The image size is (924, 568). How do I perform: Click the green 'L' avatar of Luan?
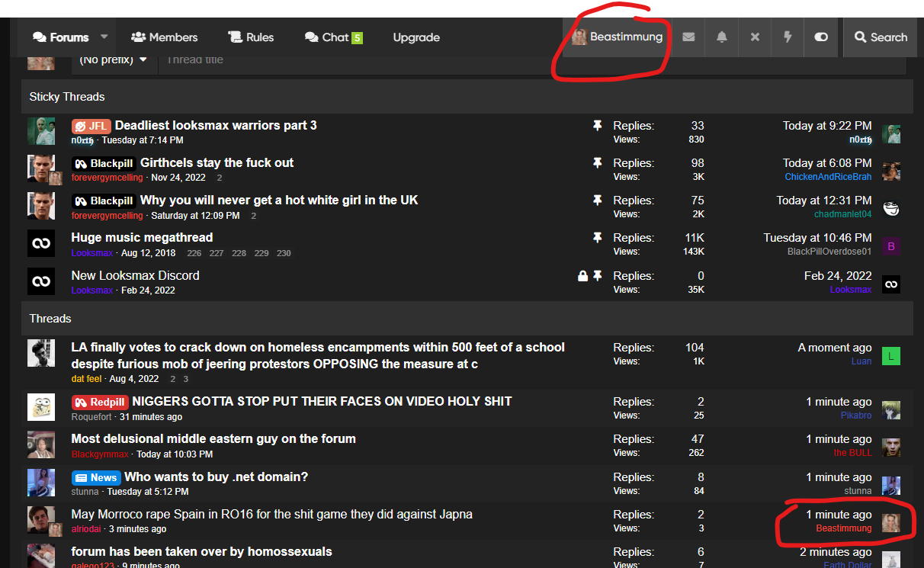[891, 355]
